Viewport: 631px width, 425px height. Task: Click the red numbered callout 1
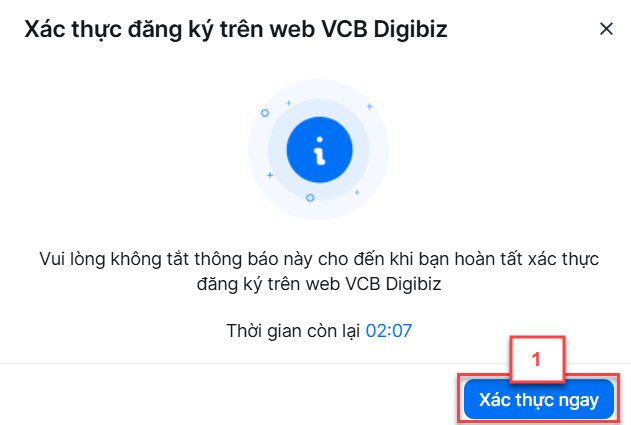pos(536,359)
